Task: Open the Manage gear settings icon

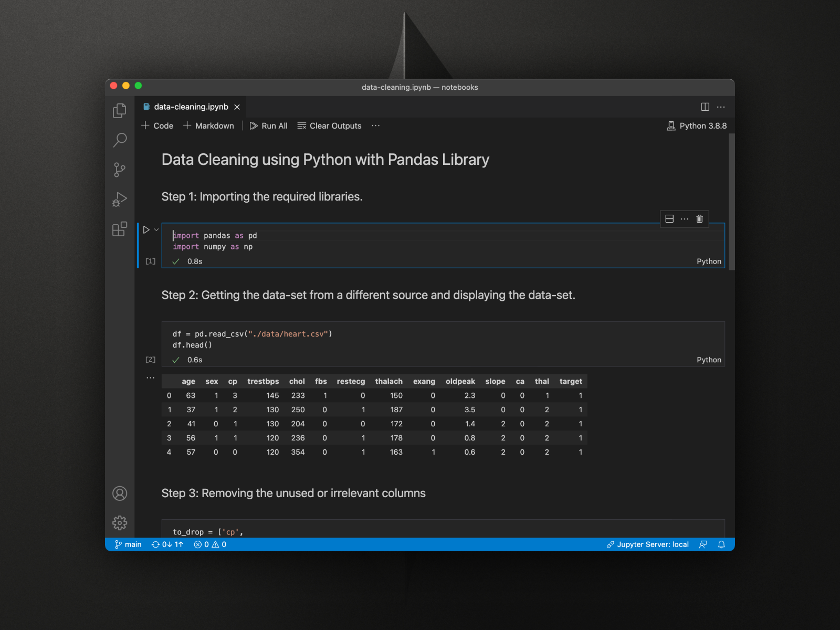Action: [120, 523]
